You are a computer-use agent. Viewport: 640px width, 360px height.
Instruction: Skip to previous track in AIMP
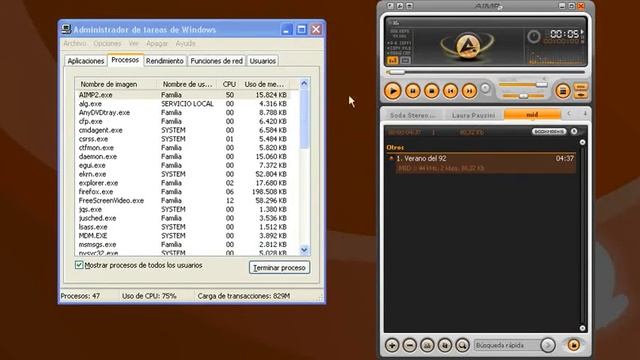(x=450, y=91)
